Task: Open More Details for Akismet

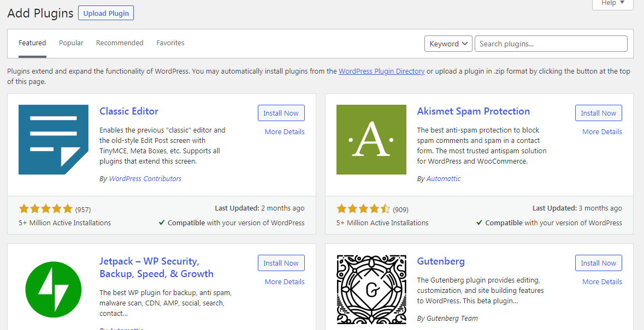Action: (x=602, y=131)
